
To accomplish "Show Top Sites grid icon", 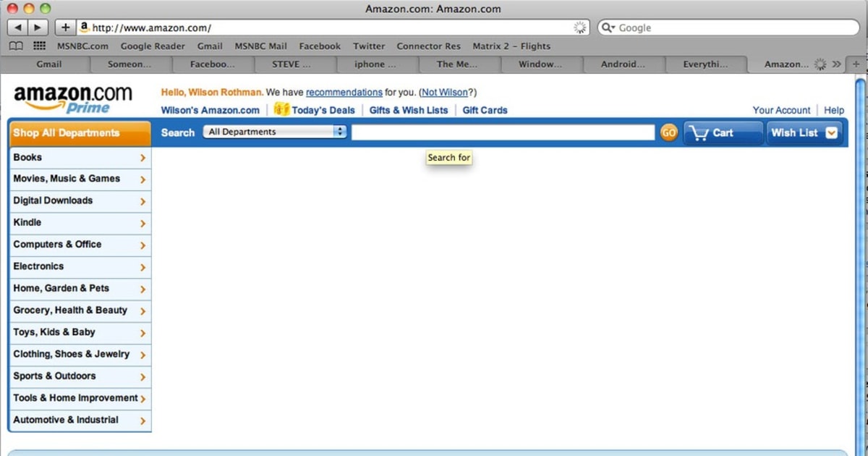I will pyautogui.click(x=40, y=46).
